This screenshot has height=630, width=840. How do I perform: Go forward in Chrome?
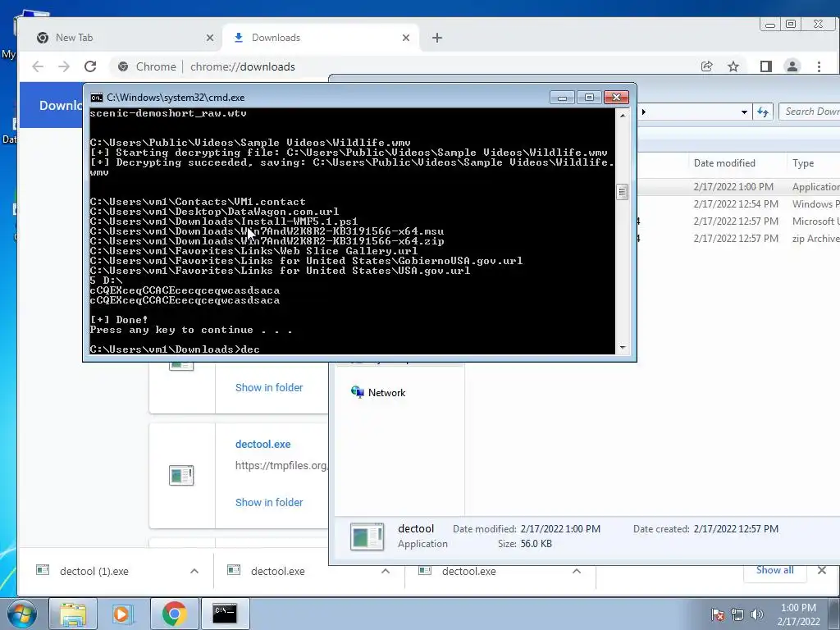click(x=64, y=66)
